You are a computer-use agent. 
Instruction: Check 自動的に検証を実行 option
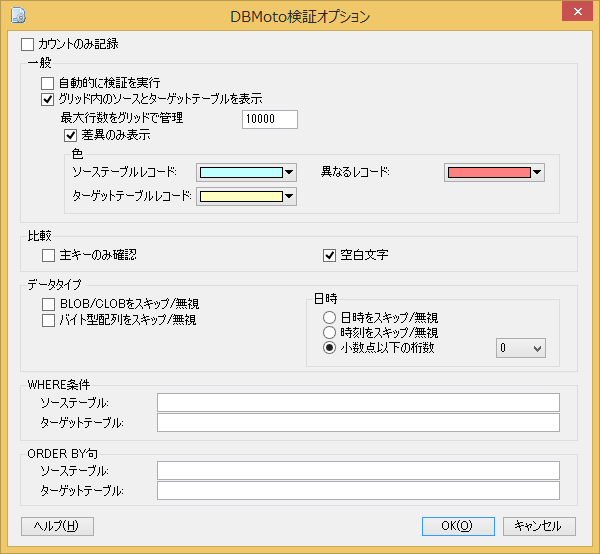click(47, 83)
